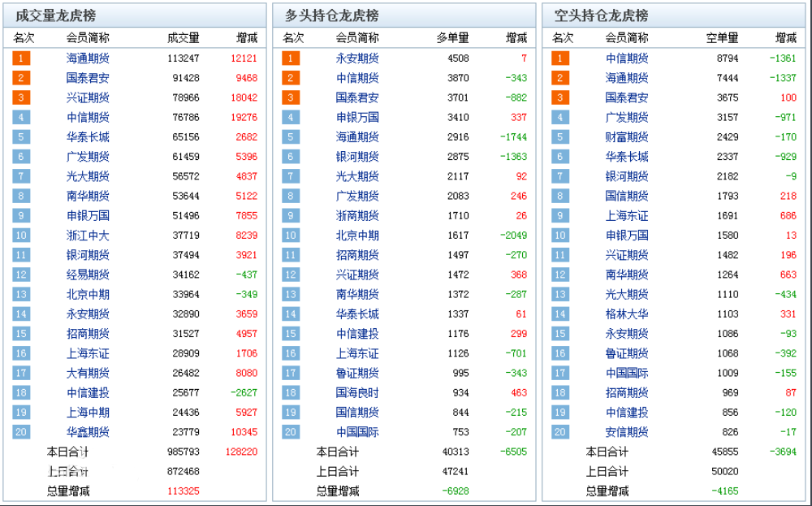
Task: Select the 华鑫期货 member name
Action: coord(88,432)
